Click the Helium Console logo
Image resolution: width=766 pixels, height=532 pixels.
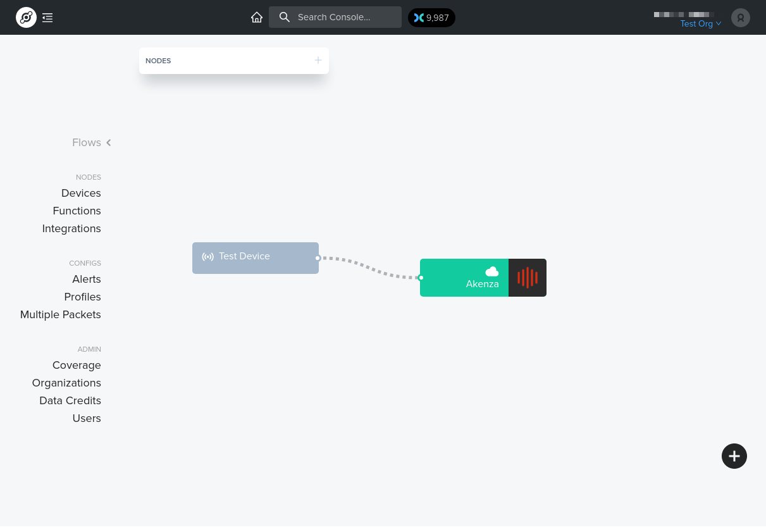[26, 17]
